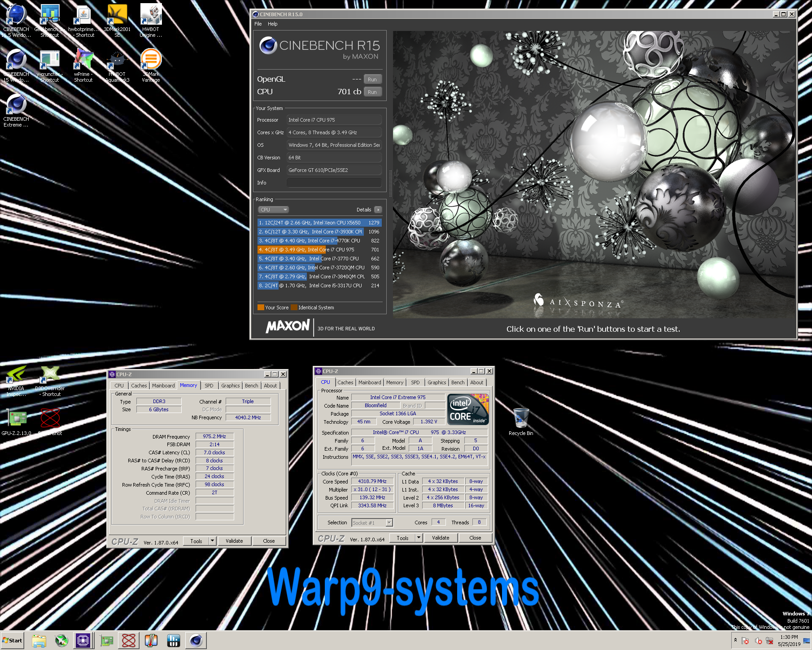Click the Info field in Your System
Image resolution: width=812 pixels, height=650 pixels.
[x=334, y=183]
